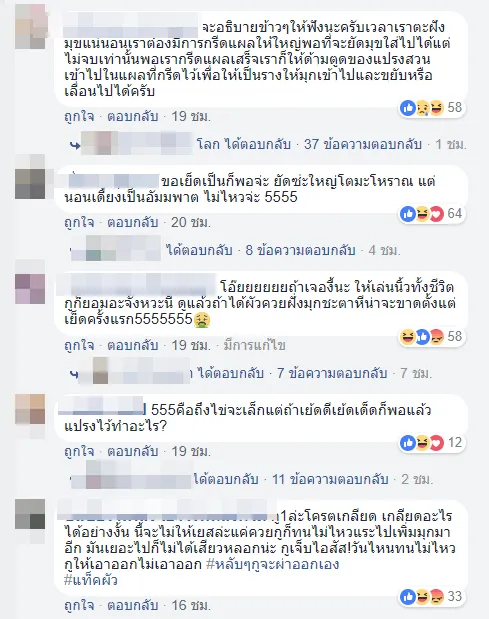
Task: Toggle ถูกใจ on the comment posted 20 ชม.
Action: (x=79, y=222)
